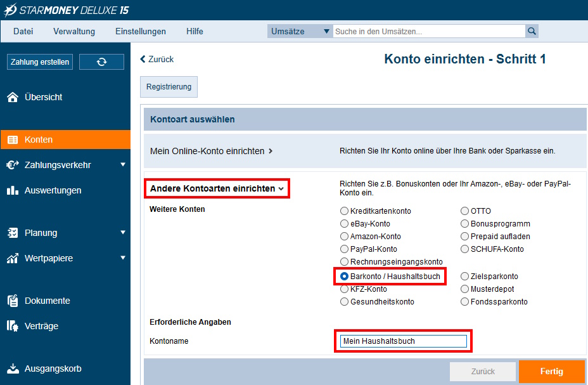The height and width of the screenshot is (385, 588).
Task: Click the Wertpapiere chart icon
Action: pyautogui.click(x=13, y=258)
